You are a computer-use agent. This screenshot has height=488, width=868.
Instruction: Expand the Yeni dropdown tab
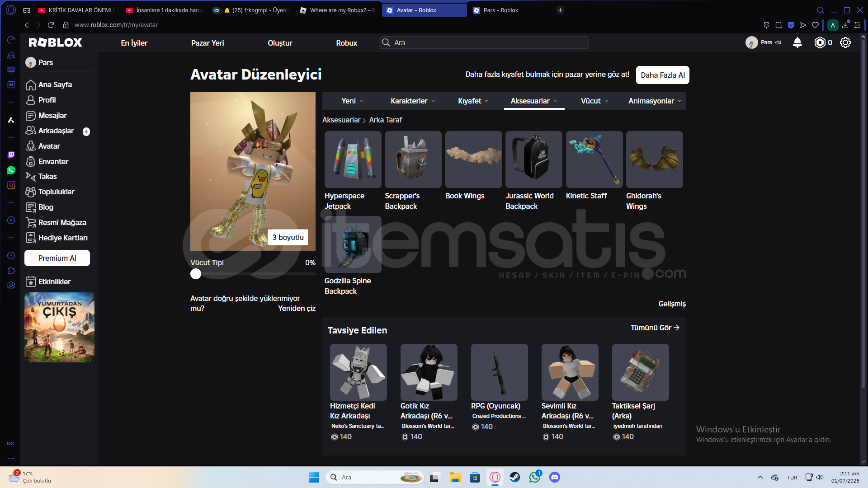coord(352,101)
